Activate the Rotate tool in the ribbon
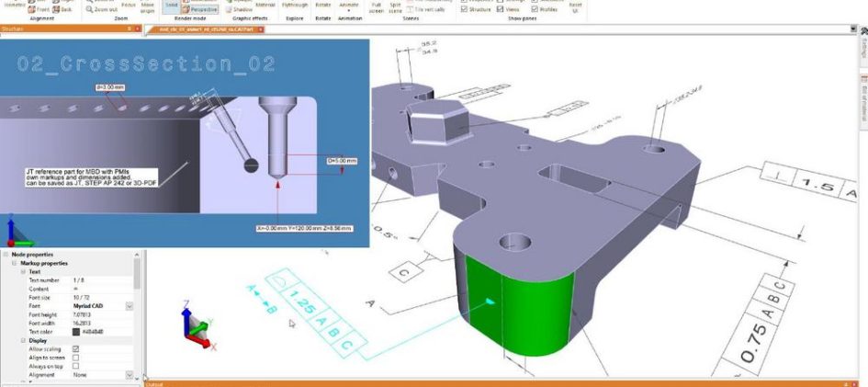The width and height of the screenshot is (868, 387). pyautogui.click(x=323, y=6)
